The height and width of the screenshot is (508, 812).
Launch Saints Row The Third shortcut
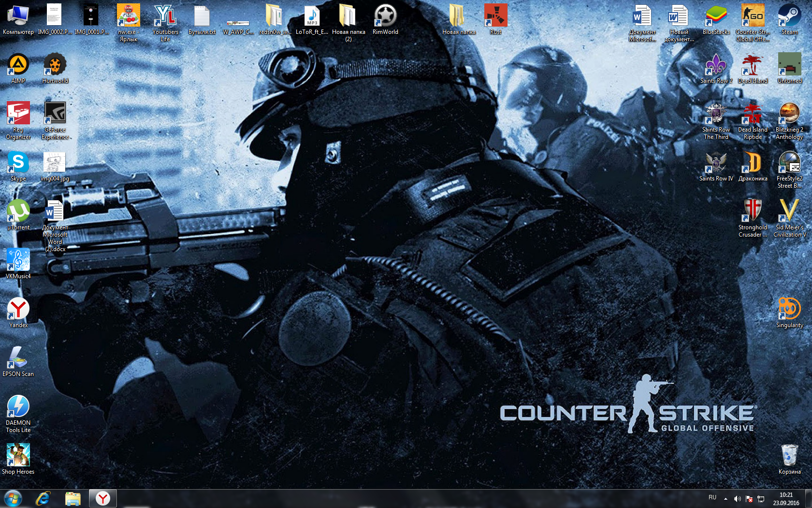(x=716, y=120)
